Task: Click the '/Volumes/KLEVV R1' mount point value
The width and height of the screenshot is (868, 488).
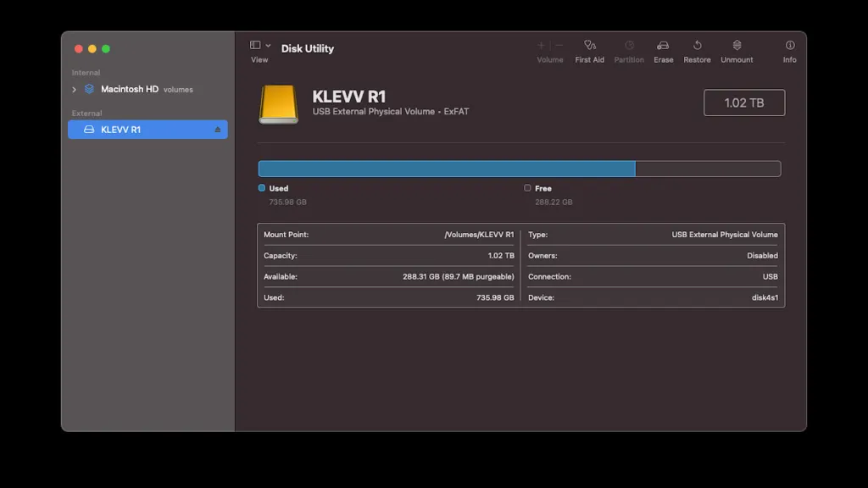Action: [479, 235]
